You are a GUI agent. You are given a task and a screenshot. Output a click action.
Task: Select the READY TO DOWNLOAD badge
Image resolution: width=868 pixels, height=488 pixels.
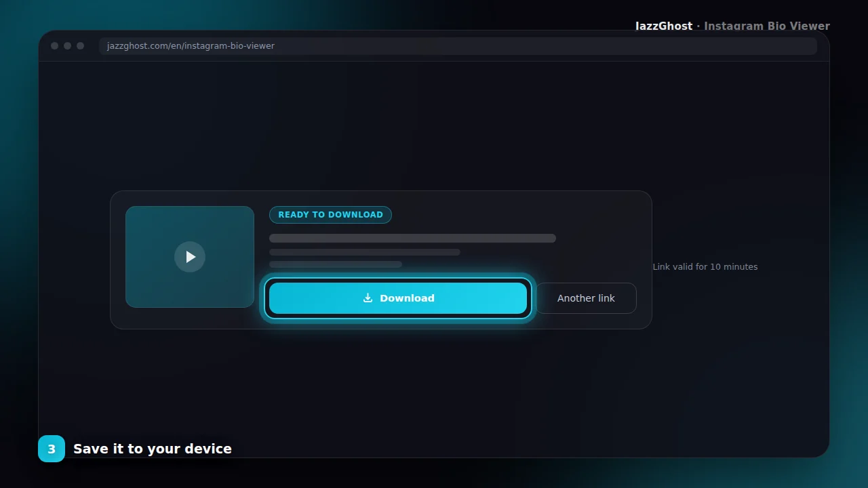click(x=330, y=215)
